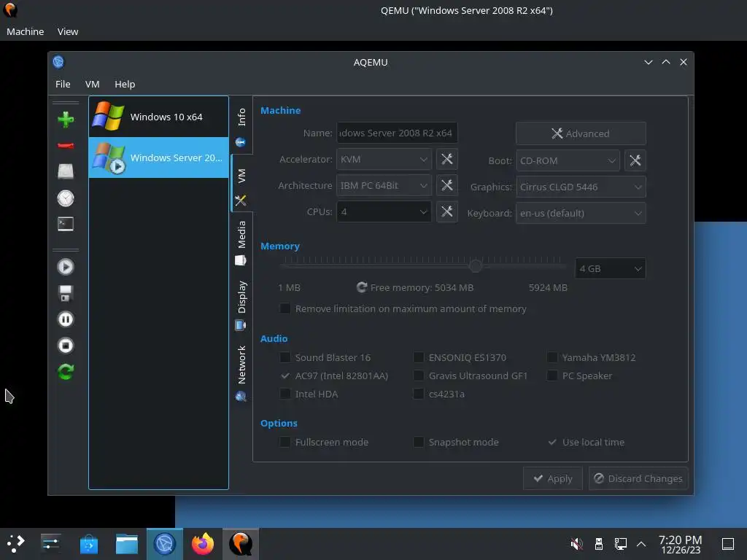Open the Graphics Cirrus CLGD 5446 dropdown
Viewport: 747px width, 560px height.
[x=581, y=187]
